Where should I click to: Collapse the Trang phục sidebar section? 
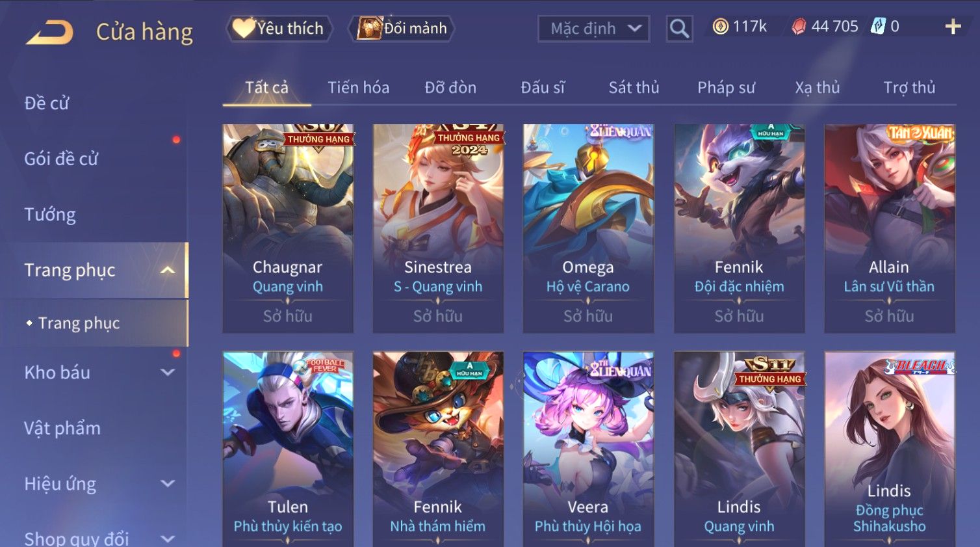pyautogui.click(x=168, y=271)
